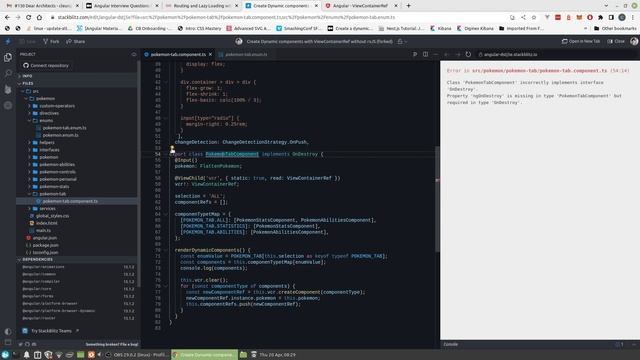The image size is (640, 360).
Task: Click 'Something broke? File a bug' link
Action: (x=112, y=344)
